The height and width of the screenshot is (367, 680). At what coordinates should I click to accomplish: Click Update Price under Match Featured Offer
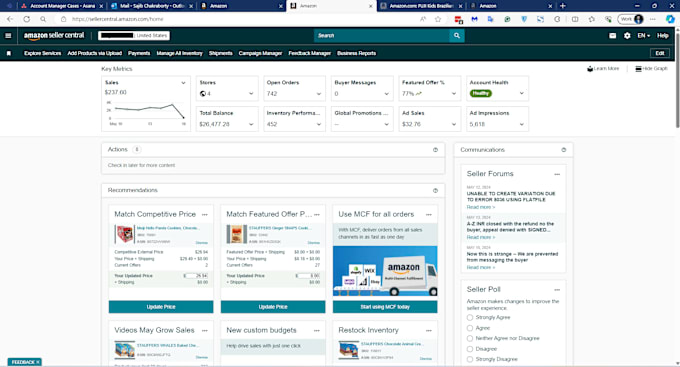pyautogui.click(x=273, y=307)
